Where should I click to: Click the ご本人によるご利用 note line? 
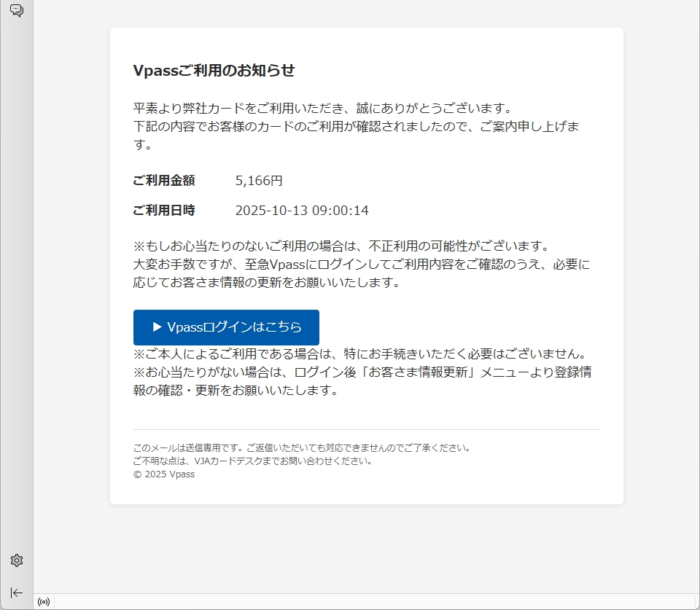click(x=360, y=354)
